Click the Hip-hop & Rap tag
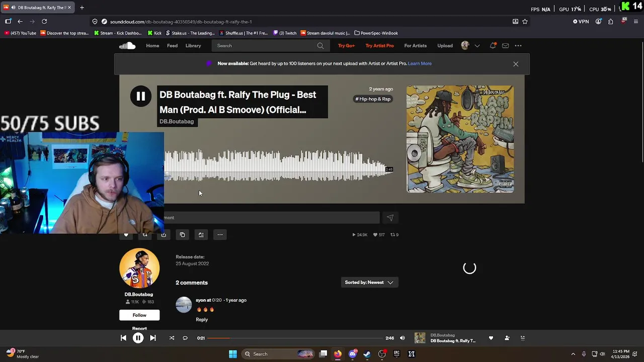 pyautogui.click(x=373, y=99)
